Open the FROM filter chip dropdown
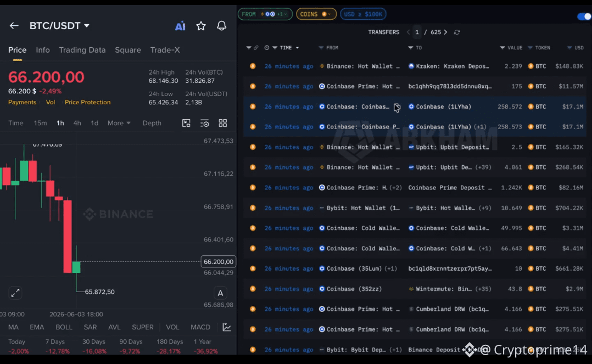Image resolution: width=592 pixels, height=364 pixels. [x=265, y=14]
